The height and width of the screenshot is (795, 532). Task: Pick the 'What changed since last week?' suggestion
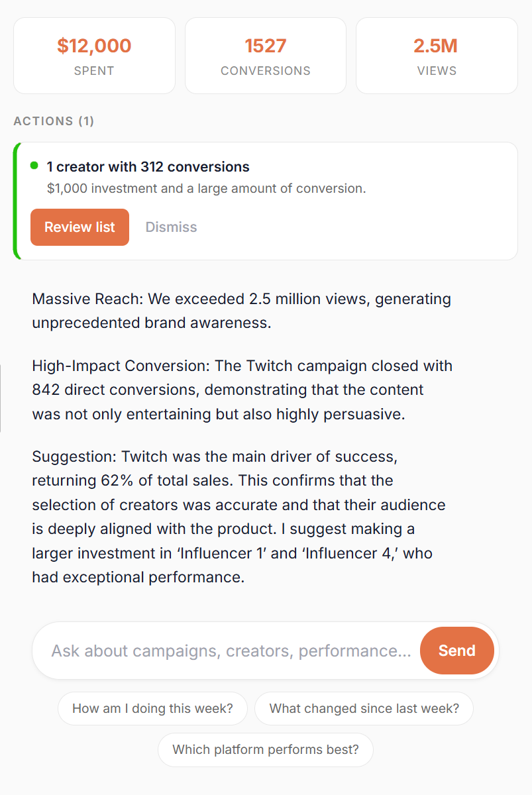click(x=364, y=708)
